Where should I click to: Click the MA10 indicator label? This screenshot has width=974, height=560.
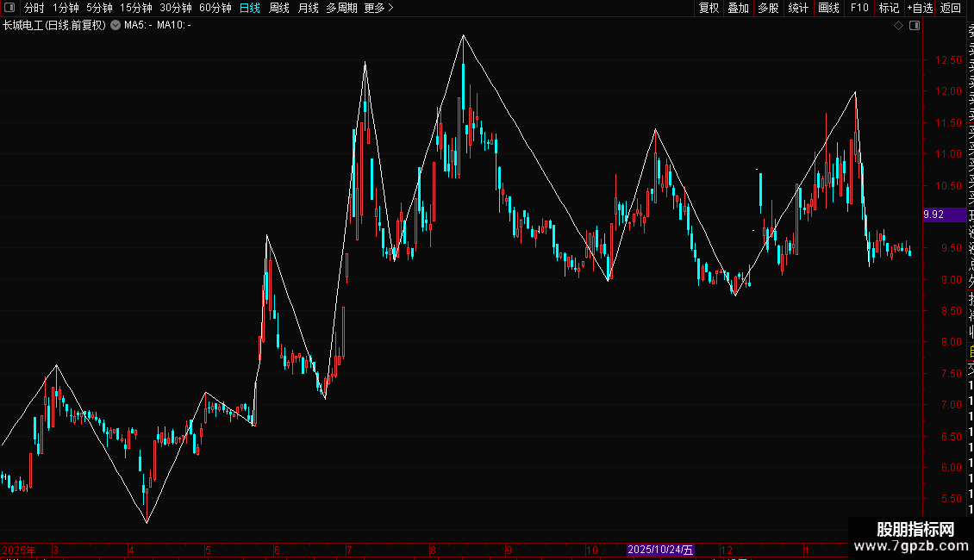tap(174, 26)
